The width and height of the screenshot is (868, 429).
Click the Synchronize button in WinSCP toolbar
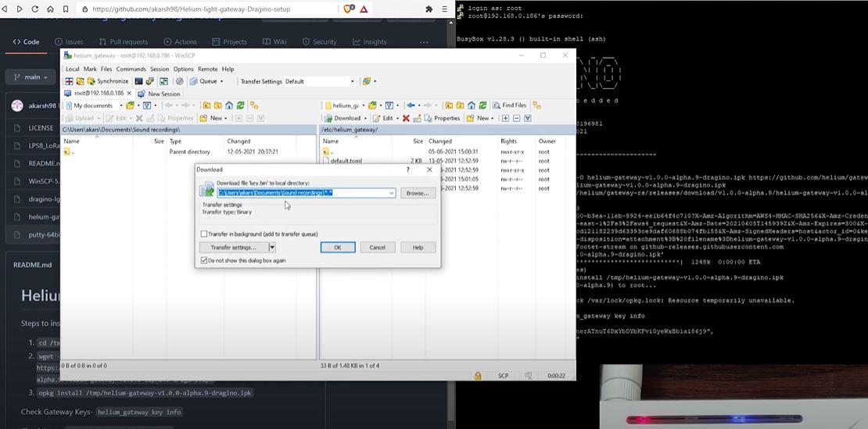pos(108,81)
